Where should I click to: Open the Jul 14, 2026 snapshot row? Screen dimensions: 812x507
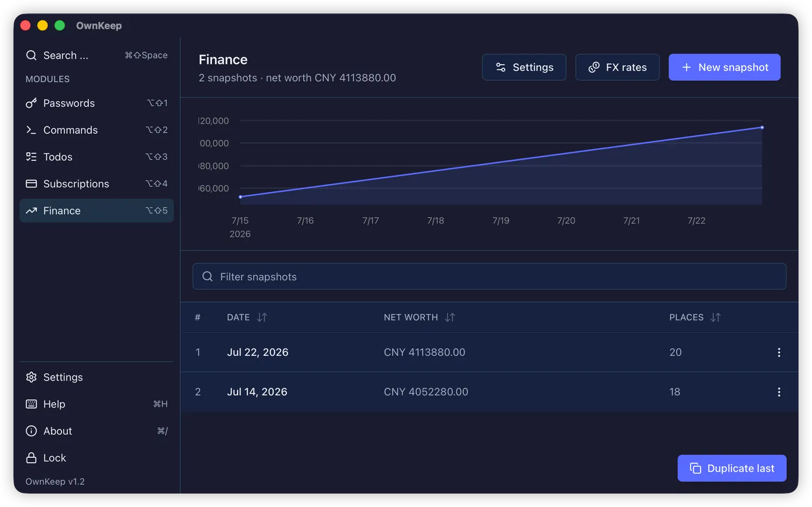click(x=489, y=392)
